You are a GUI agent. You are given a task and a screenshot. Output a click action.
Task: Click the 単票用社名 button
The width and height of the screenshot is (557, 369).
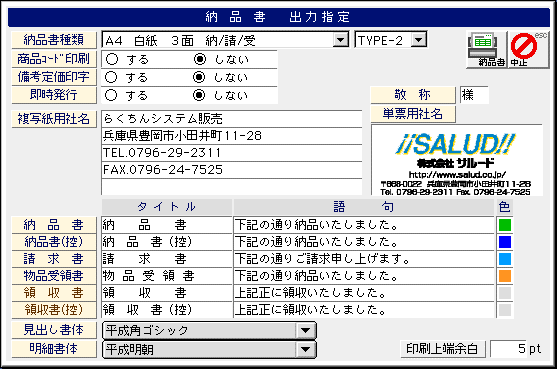(x=413, y=114)
